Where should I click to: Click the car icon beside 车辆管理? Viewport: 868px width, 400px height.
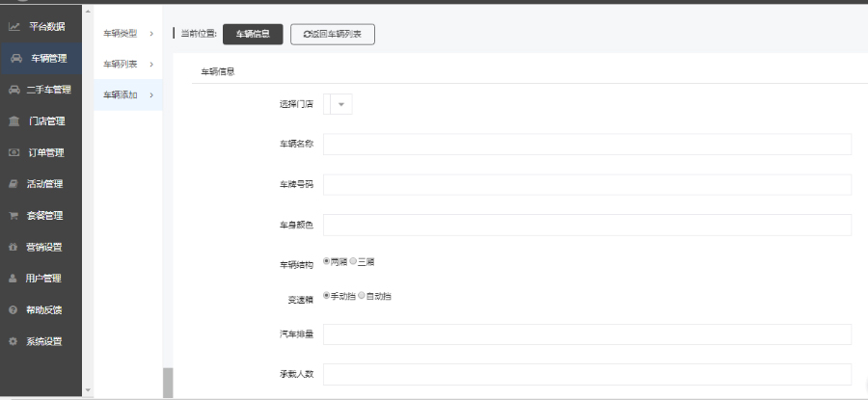pyautogui.click(x=16, y=58)
